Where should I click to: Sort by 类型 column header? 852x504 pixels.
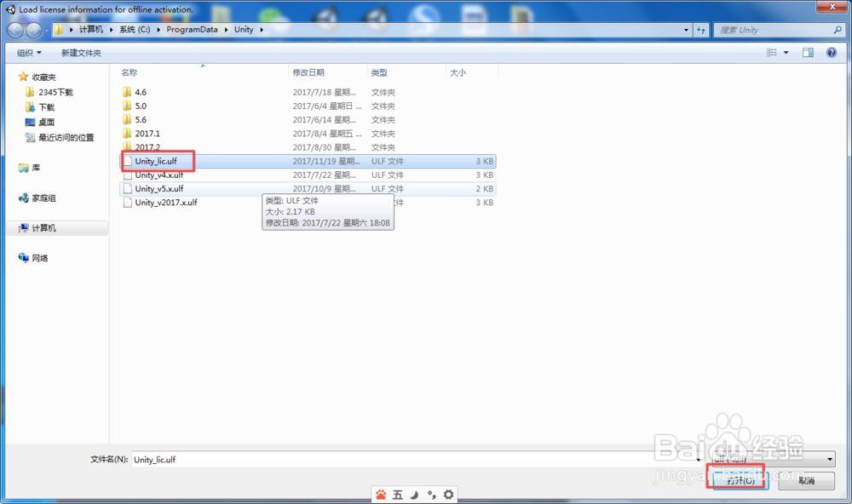tap(379, 72)
